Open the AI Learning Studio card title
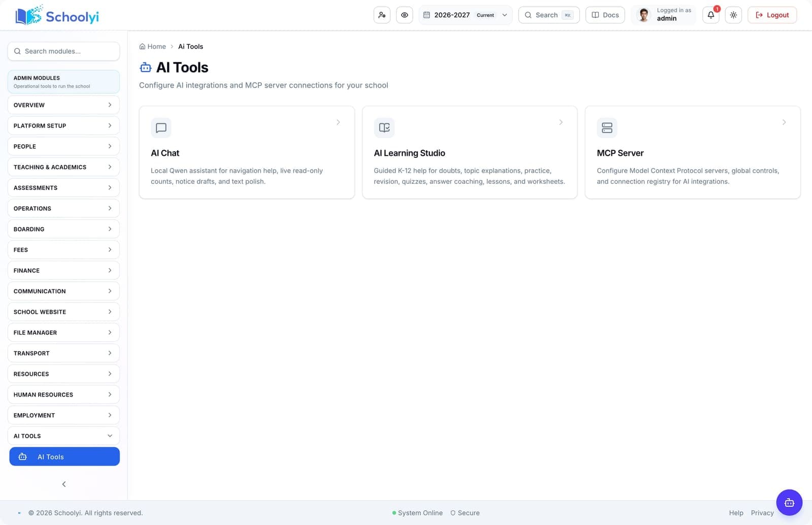This screenshot has width=812, height=525. click(x=410, y=153)
